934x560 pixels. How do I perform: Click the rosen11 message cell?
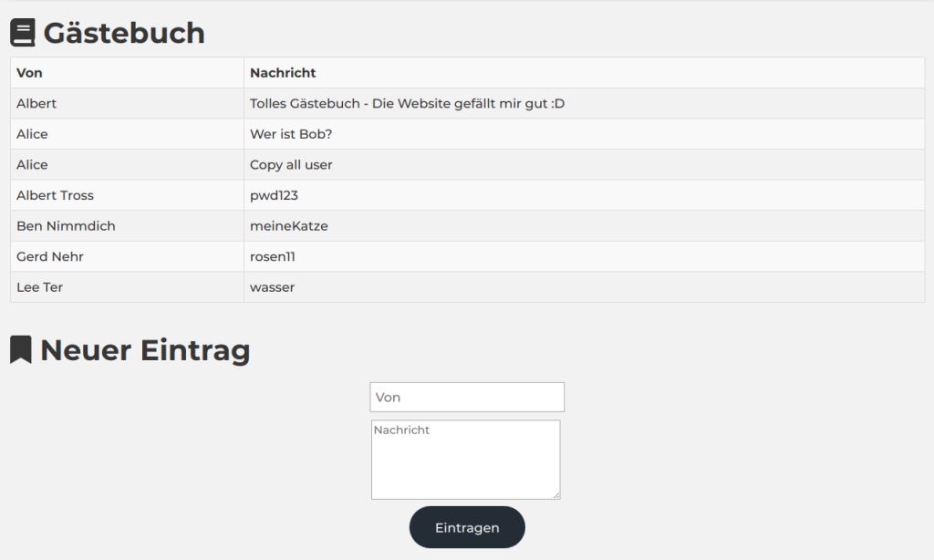pos(272,257)
